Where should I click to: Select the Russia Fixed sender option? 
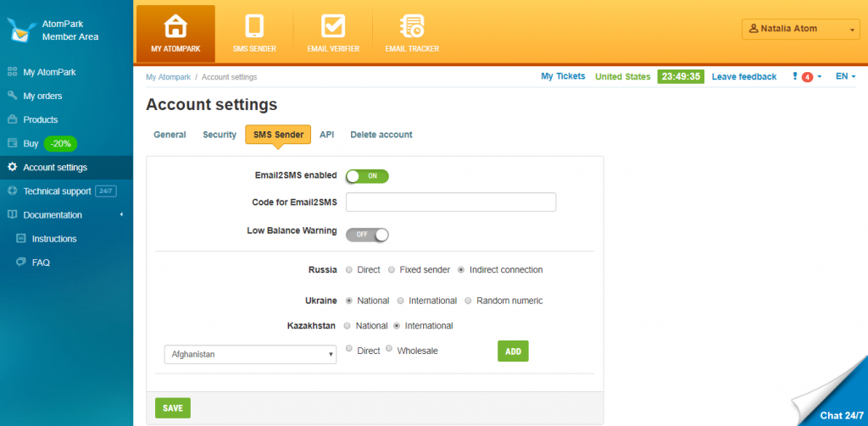(392, 270)
